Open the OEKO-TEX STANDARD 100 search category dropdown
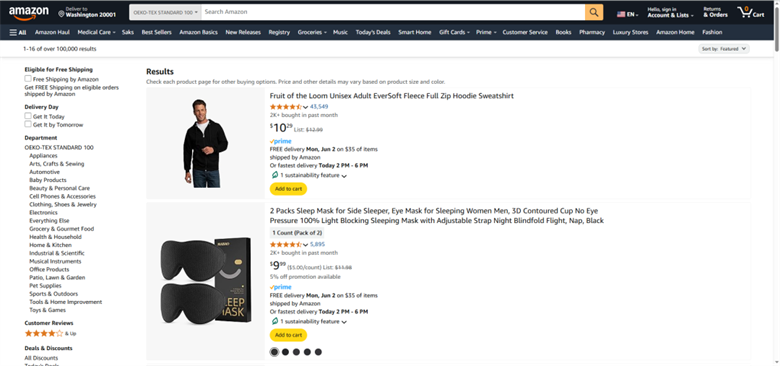Screen dimensions: 780x366 (x=165, y=12)
